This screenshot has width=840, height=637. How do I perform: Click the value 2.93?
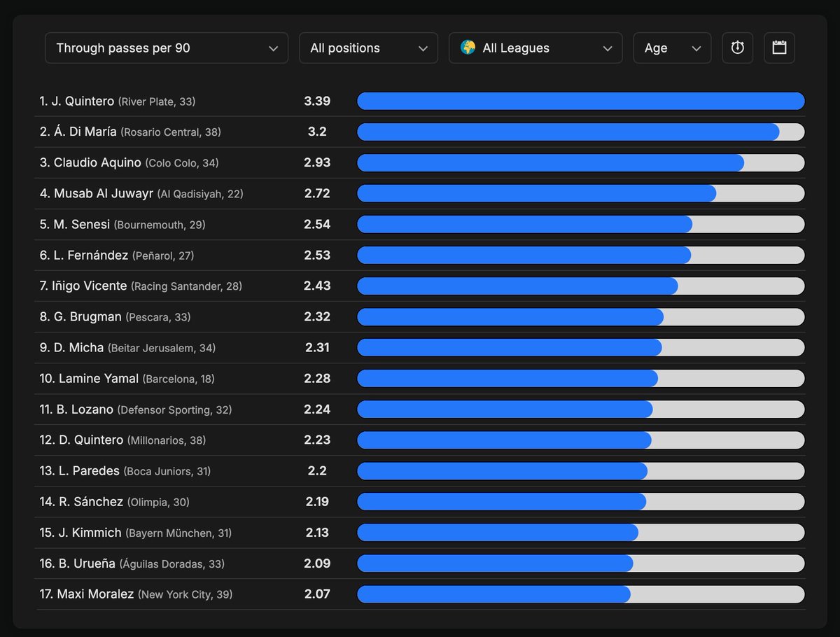point(317,162)
